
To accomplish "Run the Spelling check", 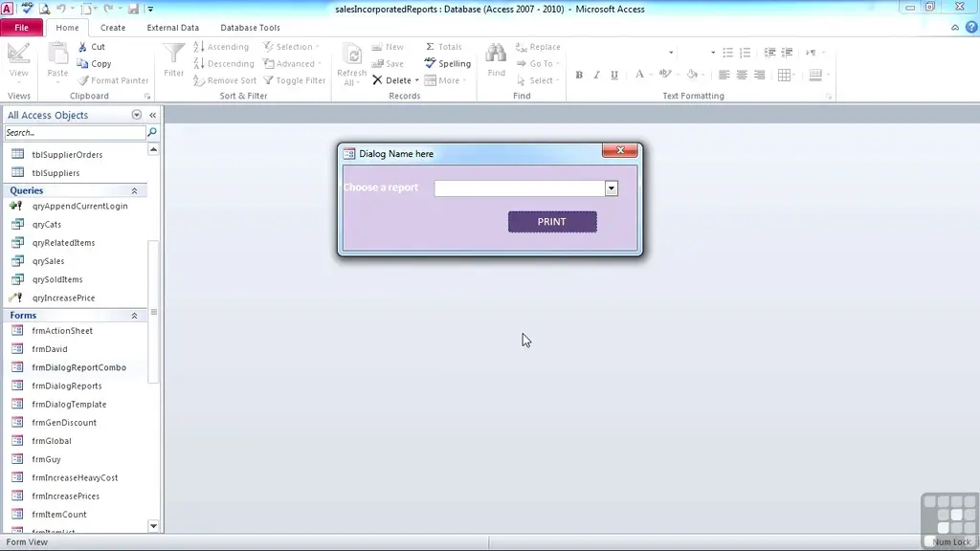I will [x=448, y=64].
